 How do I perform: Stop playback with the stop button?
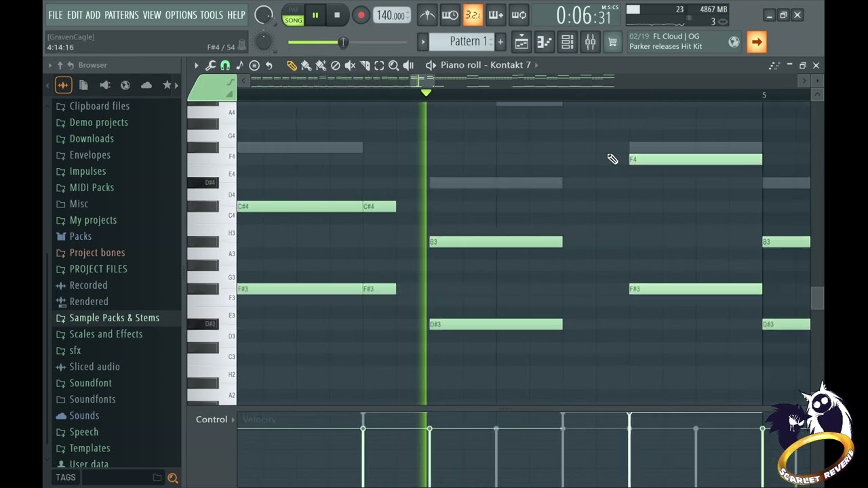[x=337, y=15]
